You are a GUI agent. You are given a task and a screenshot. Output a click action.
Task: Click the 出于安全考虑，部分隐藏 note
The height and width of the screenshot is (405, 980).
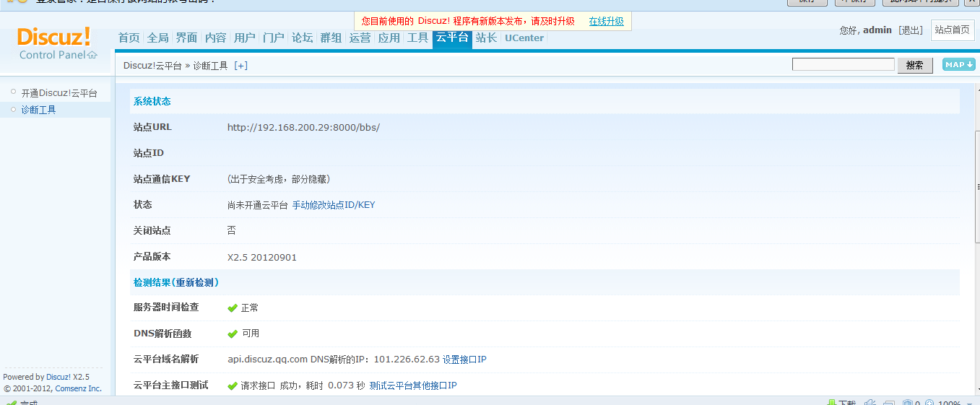pos(279,179)
